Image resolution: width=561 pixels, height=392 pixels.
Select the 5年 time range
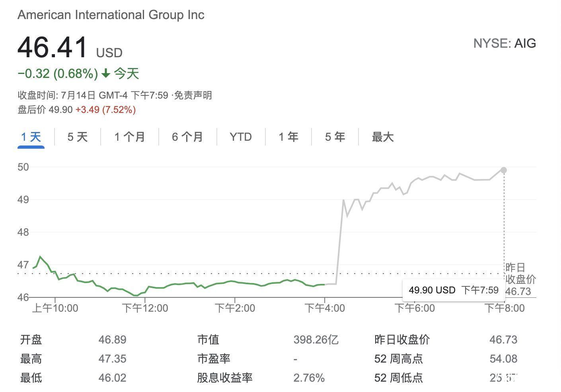(x=335, y=137)
